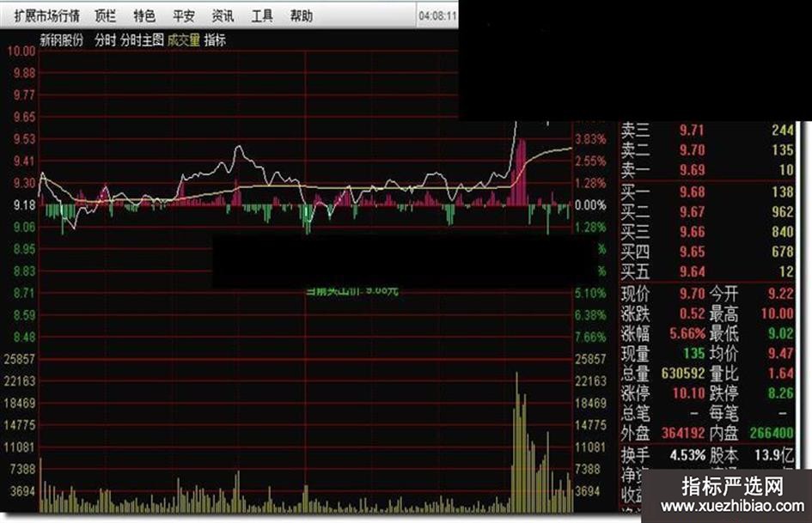Select the 分时 chart label
This screenshot has height=523, width=812.
105,40
